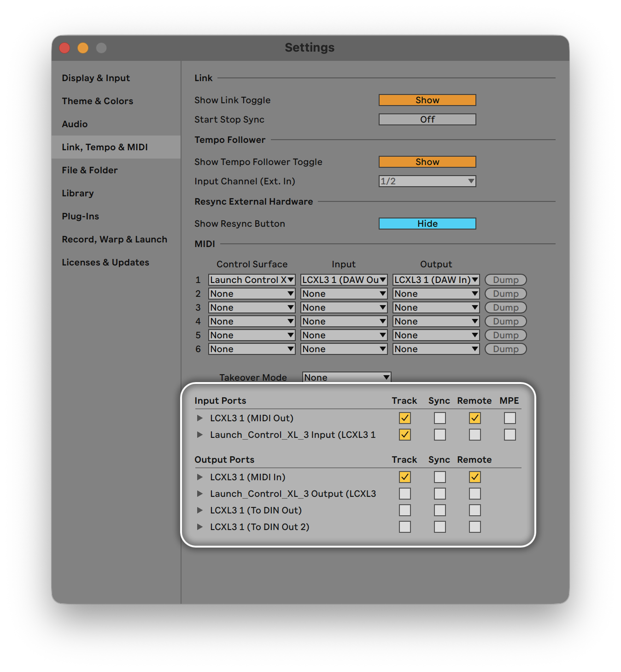Enable Remote for LCXL3 1 (To DIN Out 2)
Screen dimensions: 621x672
pos(475,527)
